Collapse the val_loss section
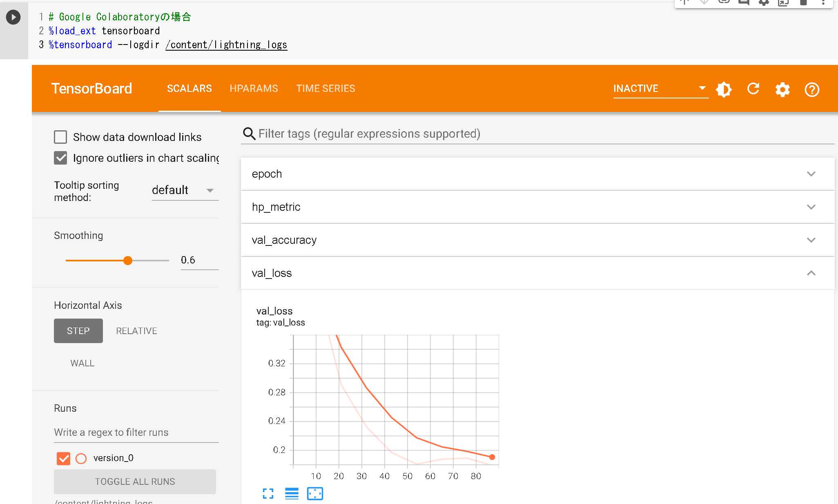The image size is (838, 504). (x=811, y=273)
